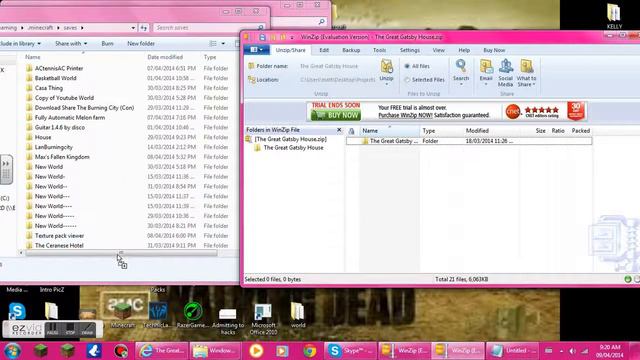640x360 pixels.
Task: Click the Windows Start button
Action: pos(12,351)
